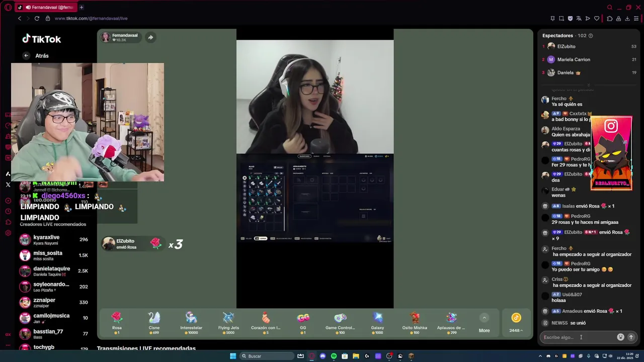
Task: Open viewer Mariela Carrion
Action: click(x=589, y=59)
